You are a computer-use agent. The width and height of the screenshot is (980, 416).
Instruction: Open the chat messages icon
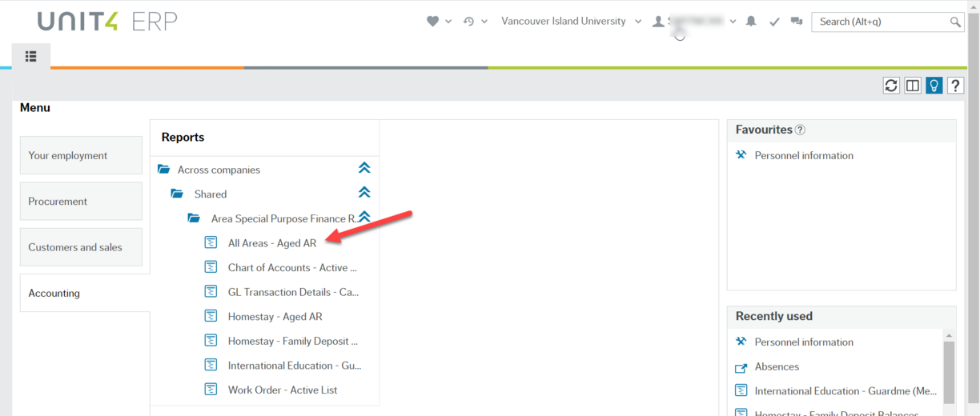click(x=797, y=22)
